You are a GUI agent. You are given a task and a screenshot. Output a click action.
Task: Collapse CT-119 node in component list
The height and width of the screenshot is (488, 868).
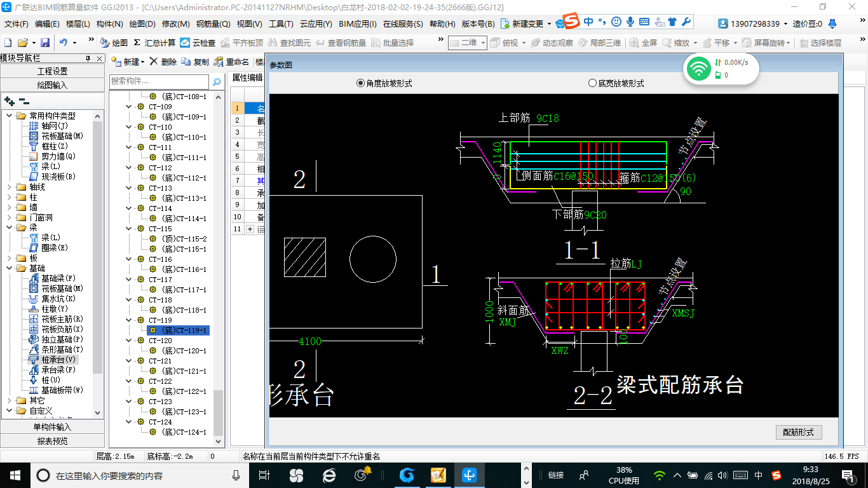130,320
